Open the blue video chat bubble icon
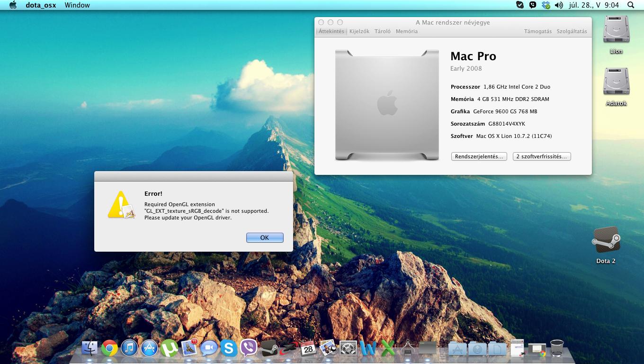 (209, 348)
